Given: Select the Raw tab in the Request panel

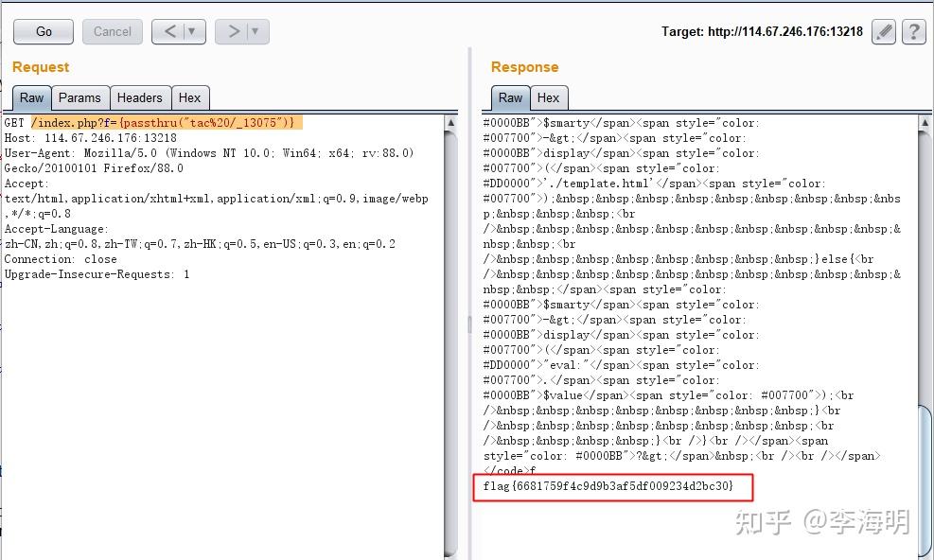Looking at the screenshot, I should click(x=30, y=97).
